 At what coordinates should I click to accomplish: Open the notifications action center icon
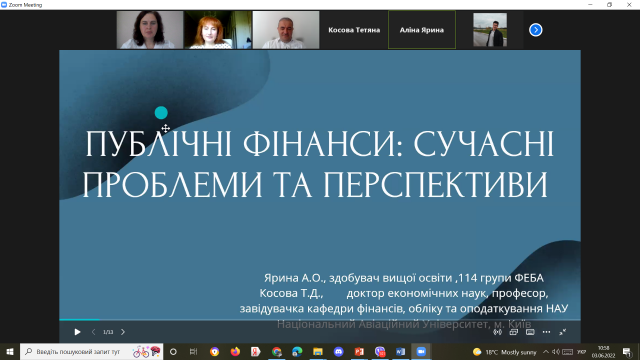tap(627, 352)
